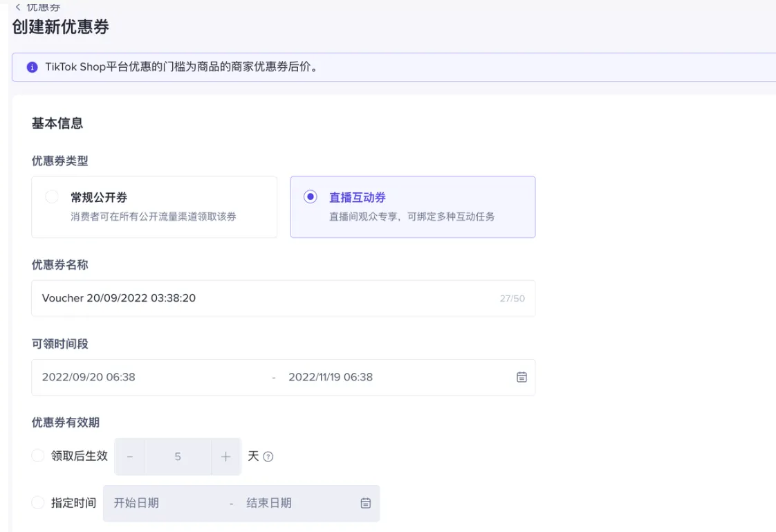Screen dimensions: 776x532
Task: Click the 开始日期 start date field
Action: [x=136, y=503]
